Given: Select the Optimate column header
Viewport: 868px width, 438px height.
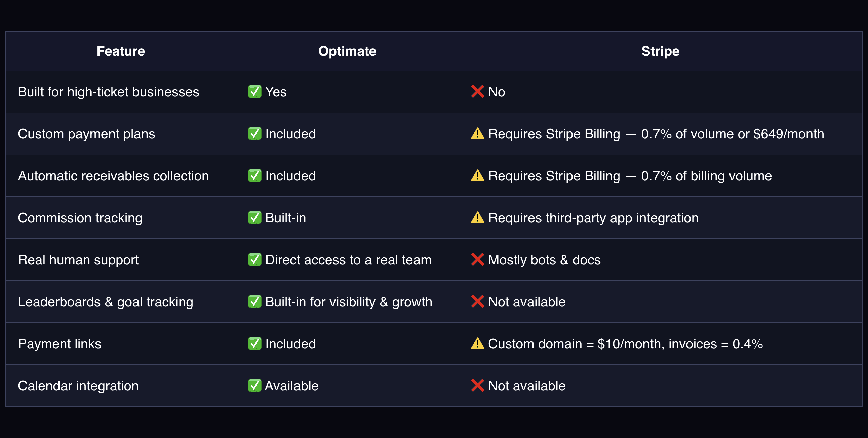Looking at the screenshot, I should [x=347, y=51].
